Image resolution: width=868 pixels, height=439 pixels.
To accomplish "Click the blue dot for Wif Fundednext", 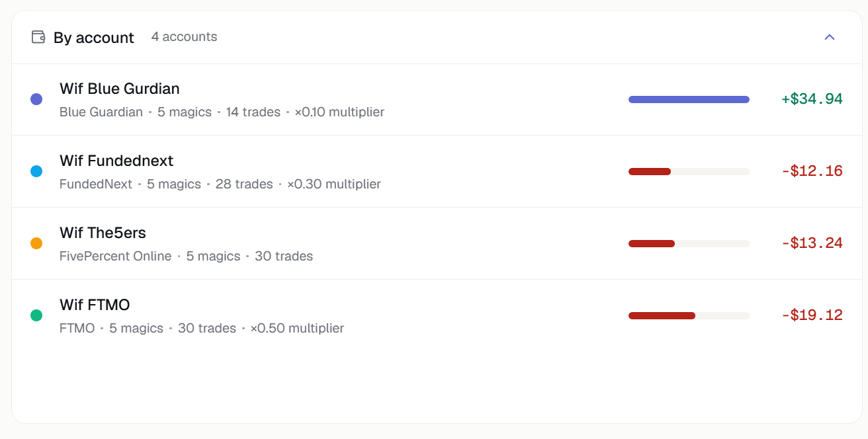I will click(x=36, y=171).
